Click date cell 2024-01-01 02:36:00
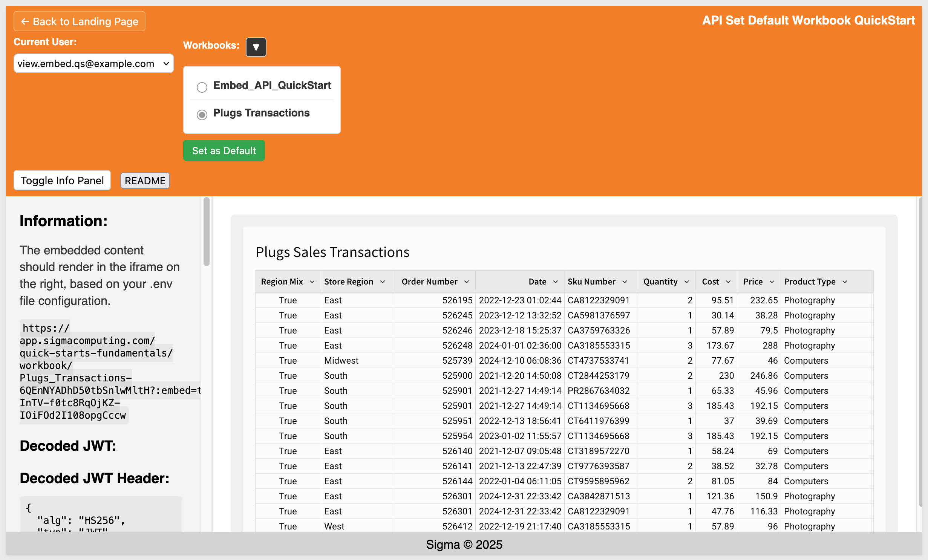Screen dimensions: 928x560 point(520,346)
